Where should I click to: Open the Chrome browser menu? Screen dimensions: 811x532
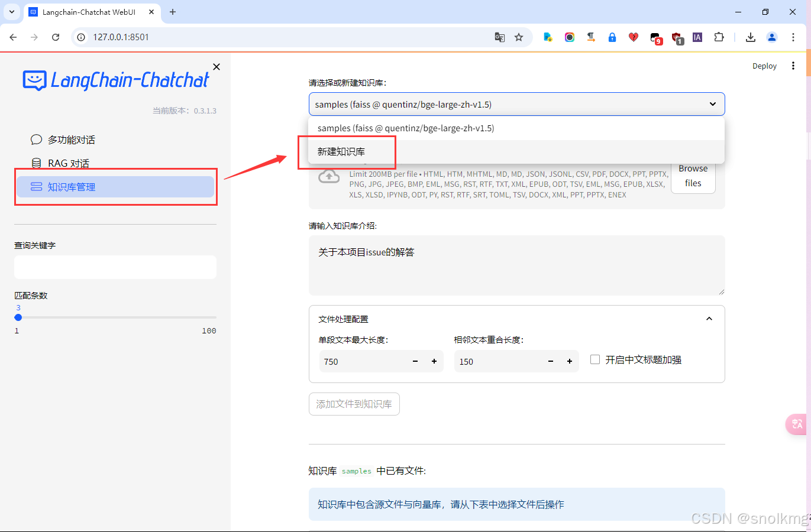tap(793, 37)
